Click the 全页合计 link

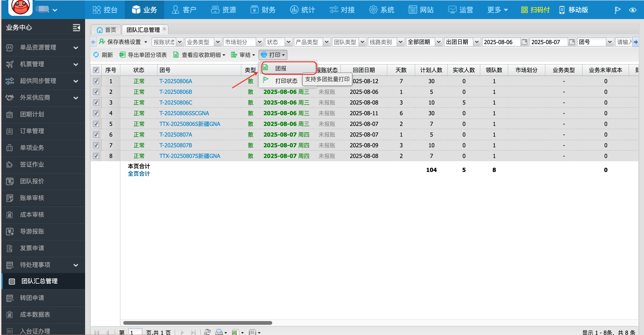(139, 174)
